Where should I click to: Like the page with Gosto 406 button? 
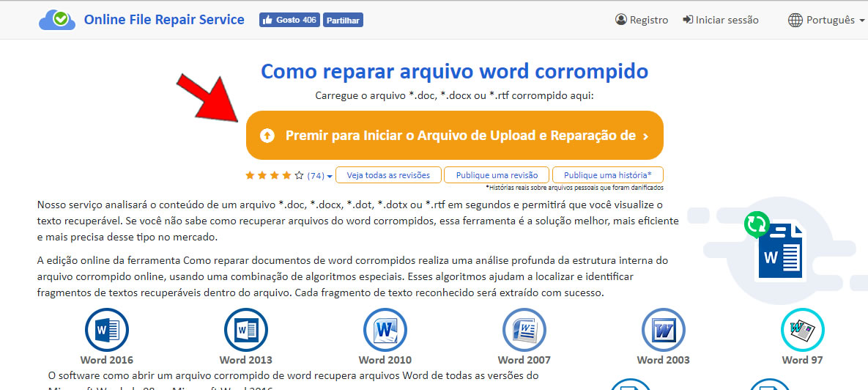[289, 20]
